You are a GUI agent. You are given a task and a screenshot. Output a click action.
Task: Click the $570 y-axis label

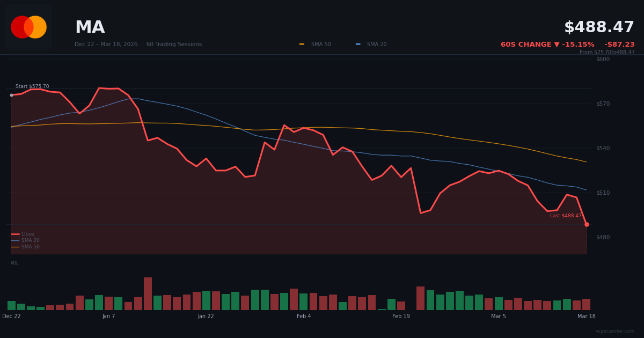click(603, 104)
